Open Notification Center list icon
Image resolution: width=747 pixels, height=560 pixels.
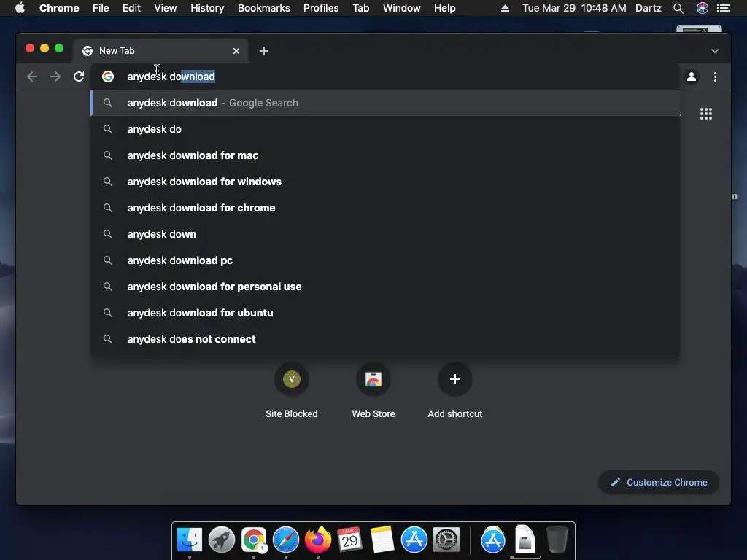coord(724,8)
